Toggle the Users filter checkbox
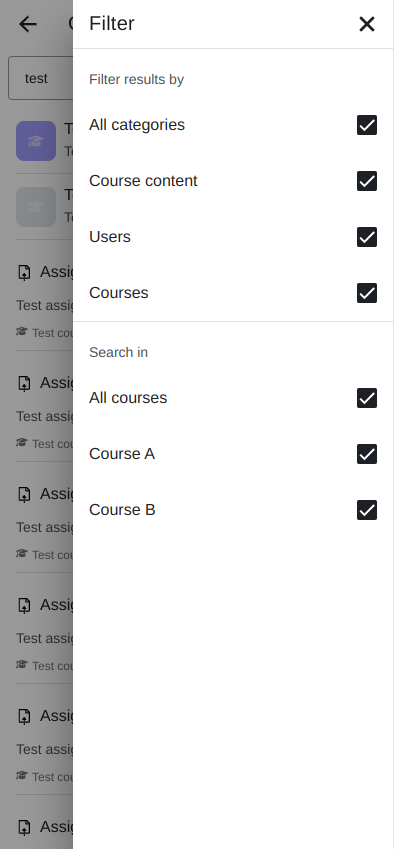The image size is (394, 849). coord(366,237)
